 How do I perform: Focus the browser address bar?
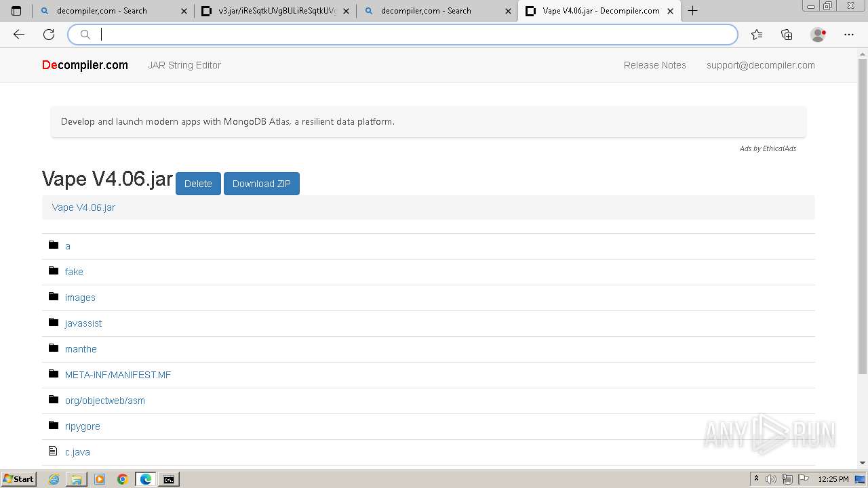point(403,35)
